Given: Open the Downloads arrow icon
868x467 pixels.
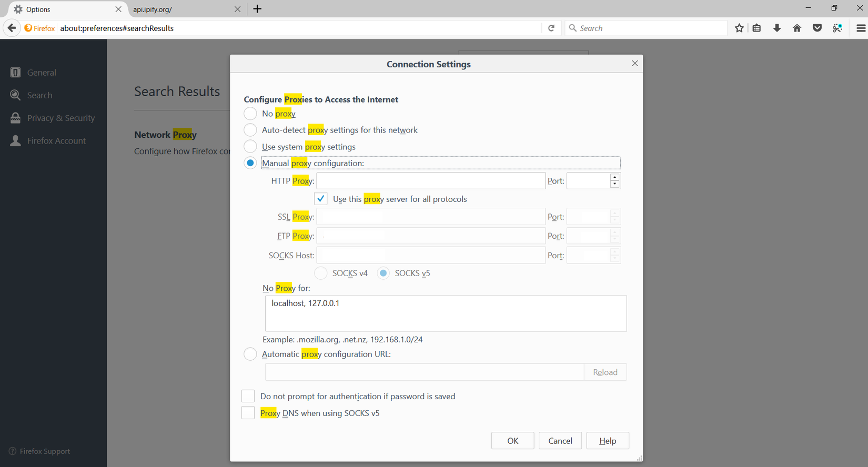Looking at the screenshot, I should click(776, 28).
